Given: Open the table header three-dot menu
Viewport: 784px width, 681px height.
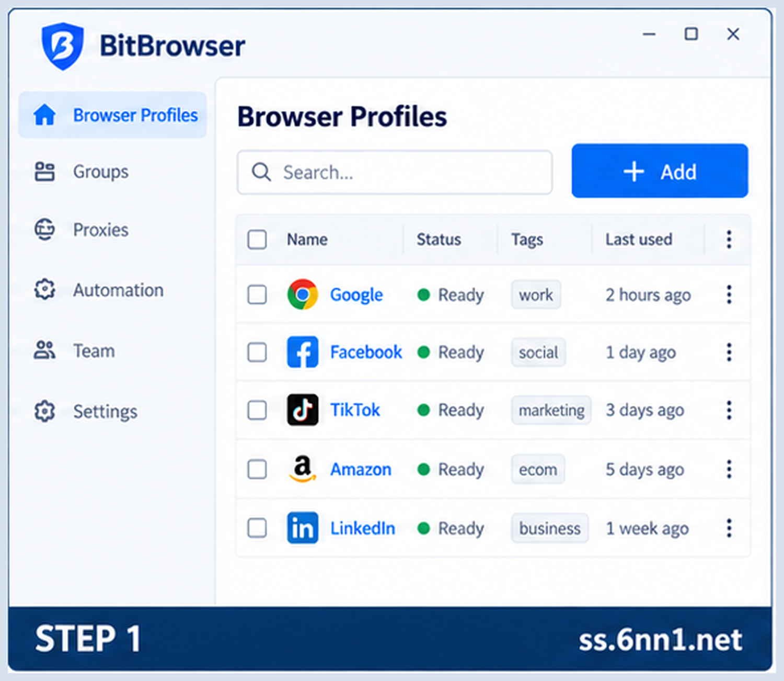Looking at the screenshot, I should click(729, 240).
